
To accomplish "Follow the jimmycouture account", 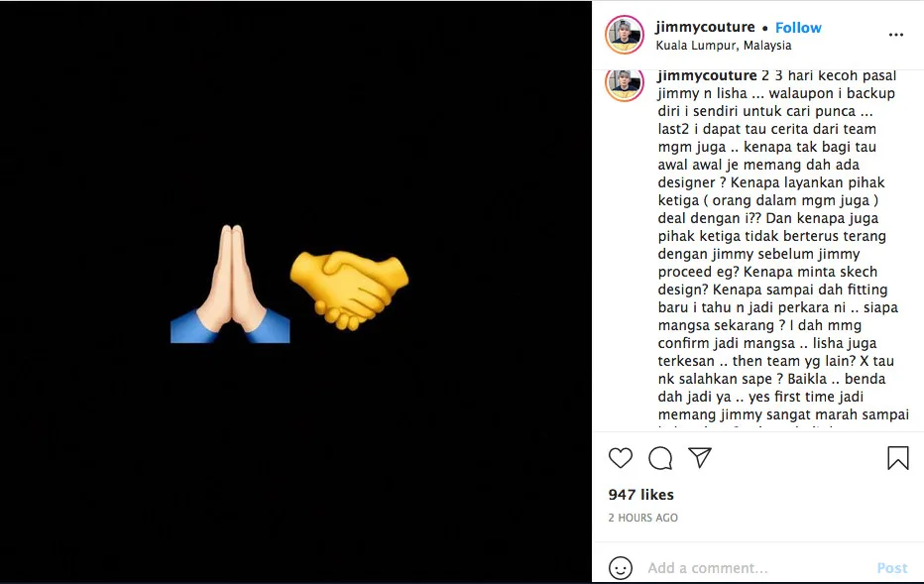I will [798, 28].
